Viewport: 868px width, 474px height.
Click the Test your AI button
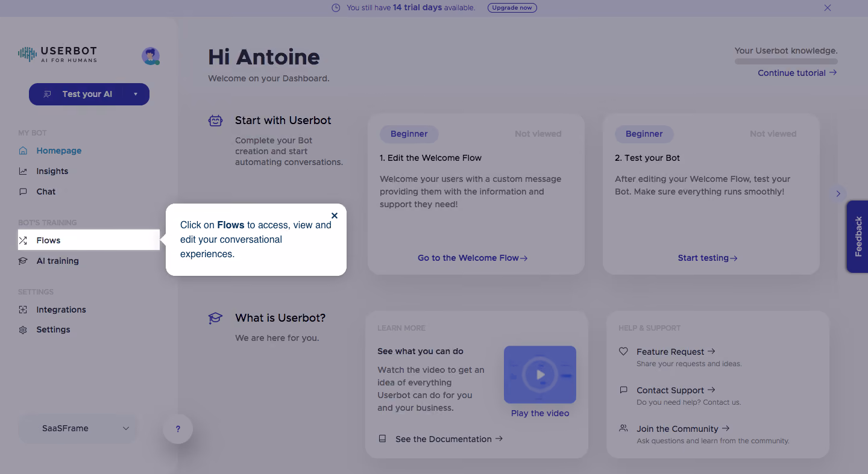(89, 94)
